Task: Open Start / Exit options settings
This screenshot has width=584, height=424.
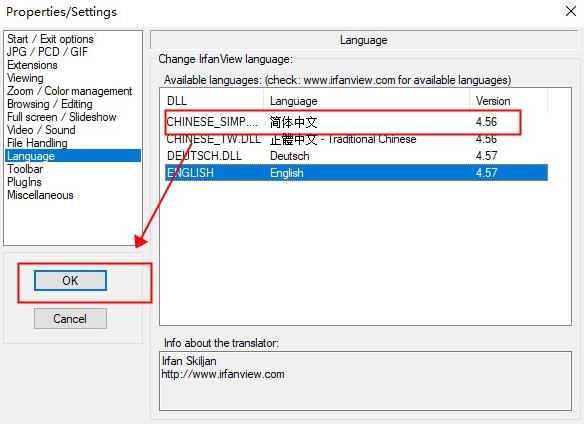Action: (50, 39)
